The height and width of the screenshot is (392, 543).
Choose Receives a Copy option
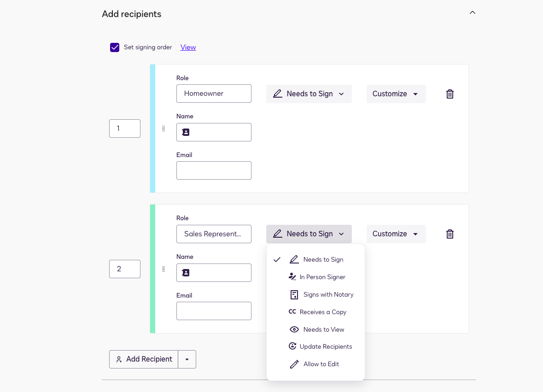click(x=322, y=312)
